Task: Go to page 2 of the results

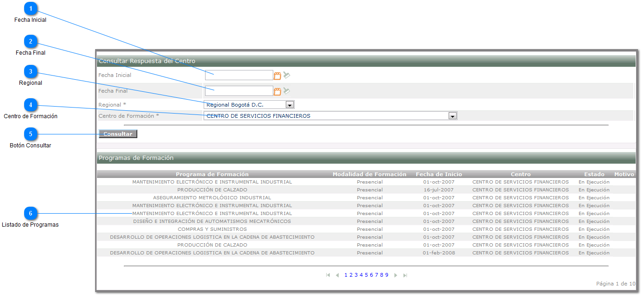Action: click(351, 275)
